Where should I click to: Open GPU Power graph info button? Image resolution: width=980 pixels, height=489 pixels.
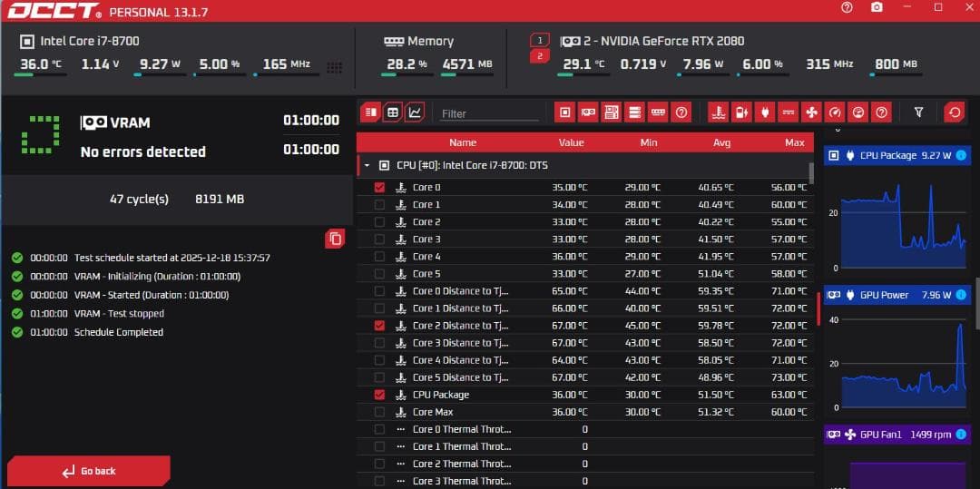[x=961, y=295]
